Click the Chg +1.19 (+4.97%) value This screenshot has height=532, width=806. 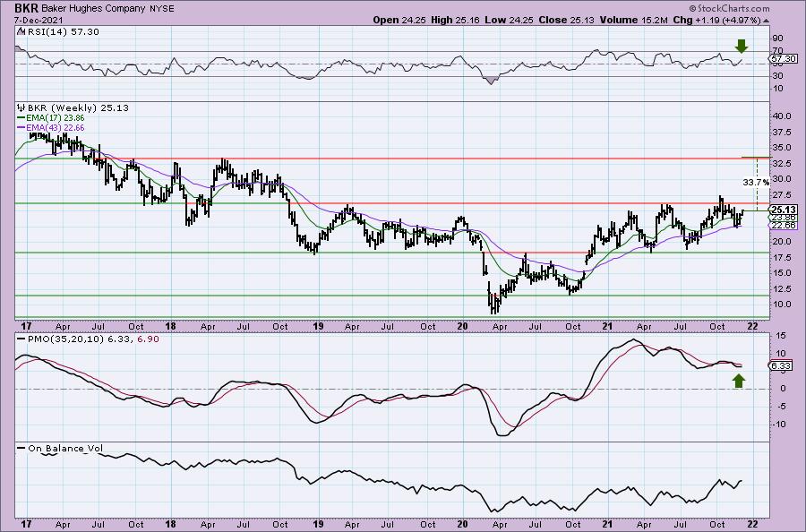pyautogui.click(x=716, y=20)
